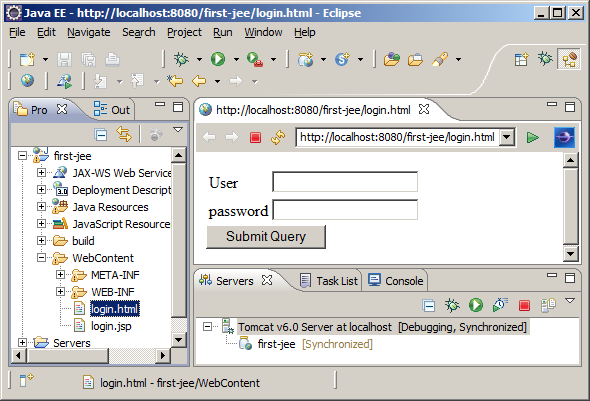Refresh the browser page with the yellow arrows icon
Screen dimensions: 590x401
pos(278,137)
